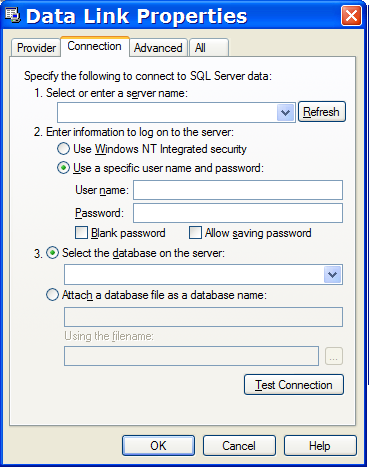Click the Data Link Properties title bar icon
The width and height of the screenshot is (370, 468).
[x=13, y=15]
